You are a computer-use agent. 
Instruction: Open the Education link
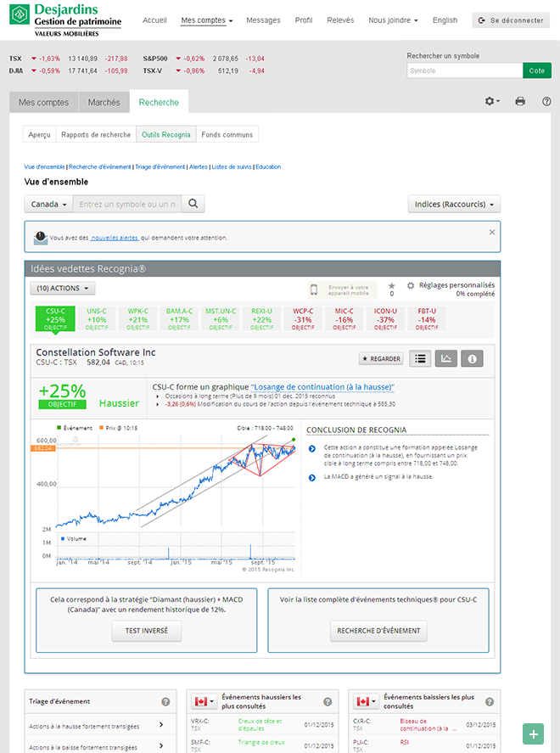tap(268, 166)
